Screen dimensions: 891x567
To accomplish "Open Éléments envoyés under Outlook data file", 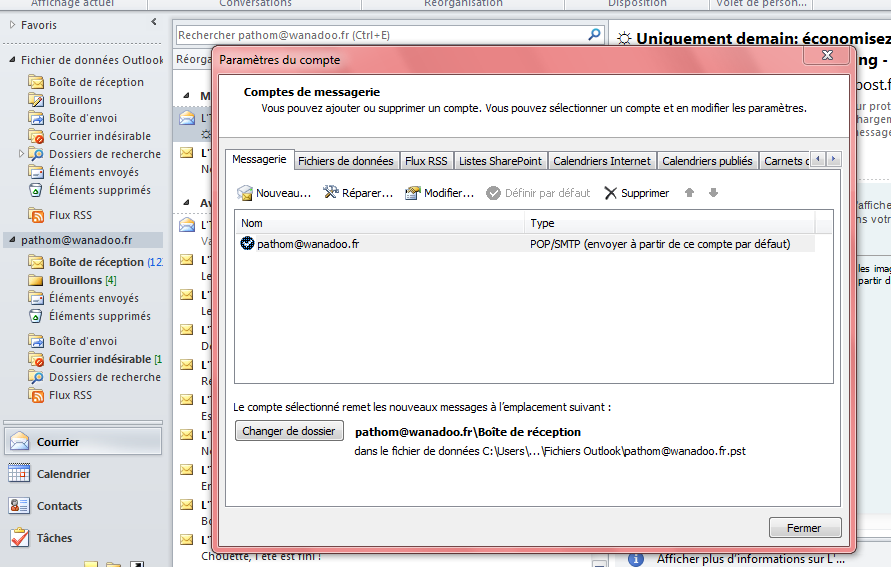I will point(94,172).
